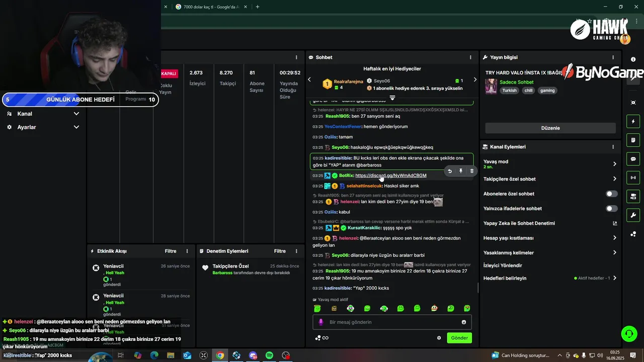Open chat settings gear next to Gönder
Image resolution: width=644 pixels, height=362 pixels.
[439, 338]
